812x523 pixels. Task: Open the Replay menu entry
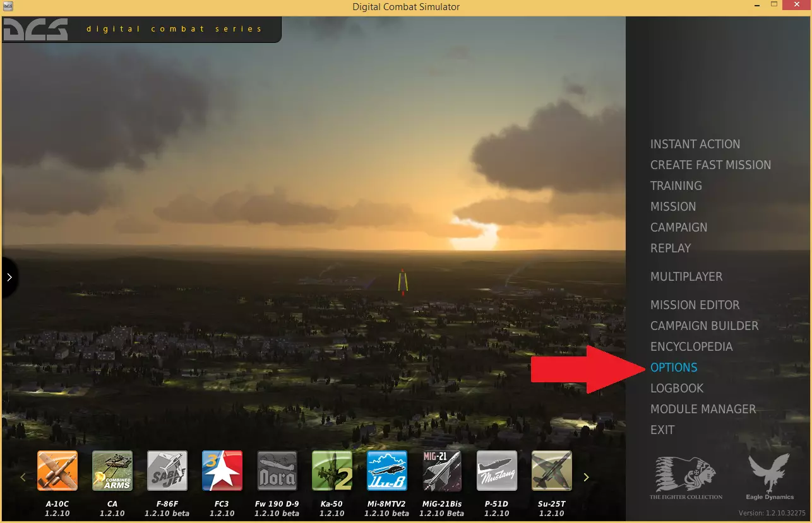[x=671, y=249]
